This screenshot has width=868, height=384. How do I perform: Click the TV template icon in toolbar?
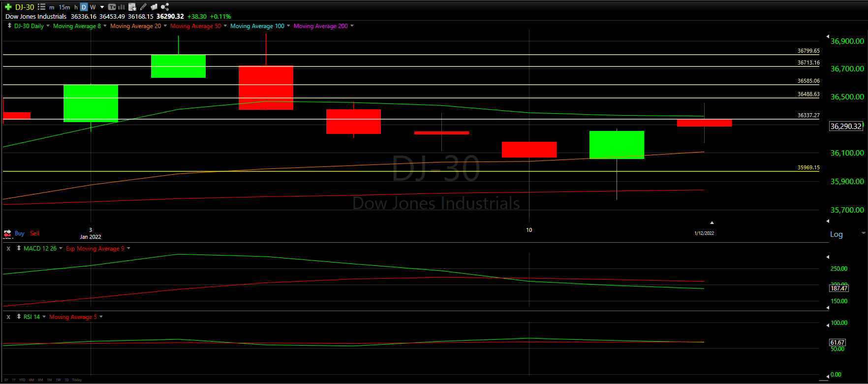point(112,7)
